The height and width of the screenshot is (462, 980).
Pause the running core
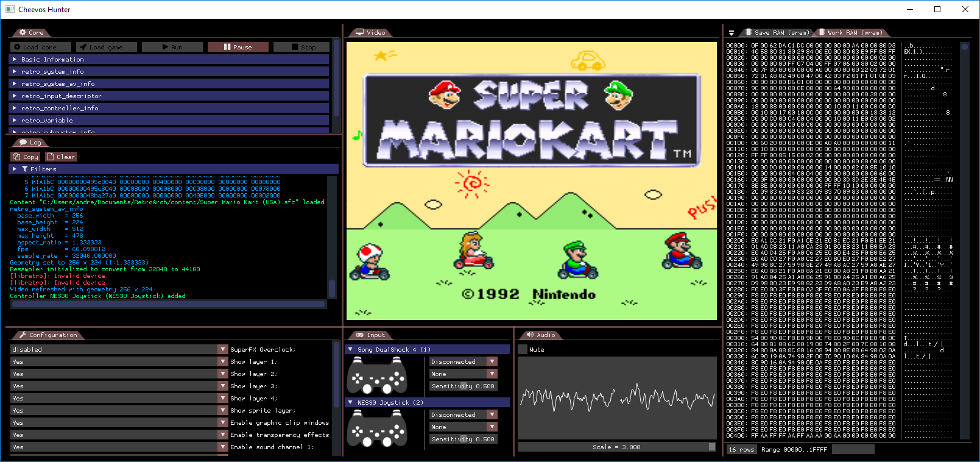238,47
